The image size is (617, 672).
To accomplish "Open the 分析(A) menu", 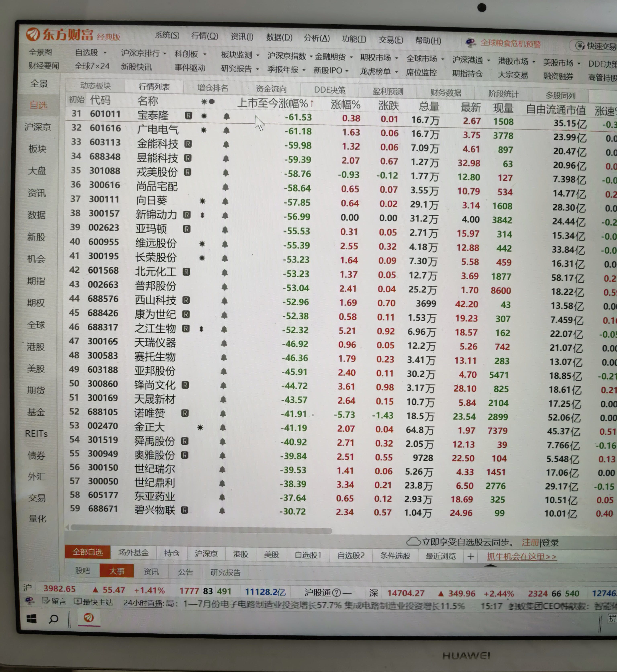I will [x=317, y=38].
